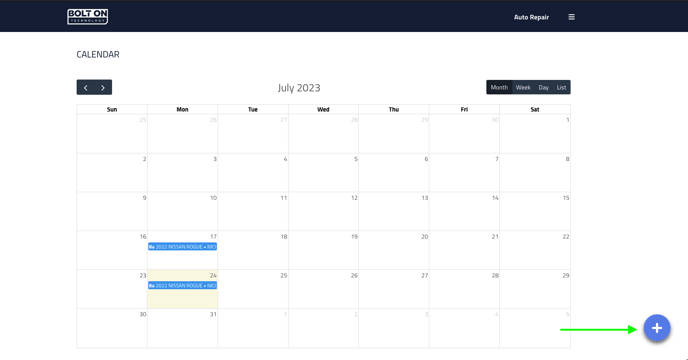
Task: Select the July 4 day number
Action: click(x=285, y=159)
